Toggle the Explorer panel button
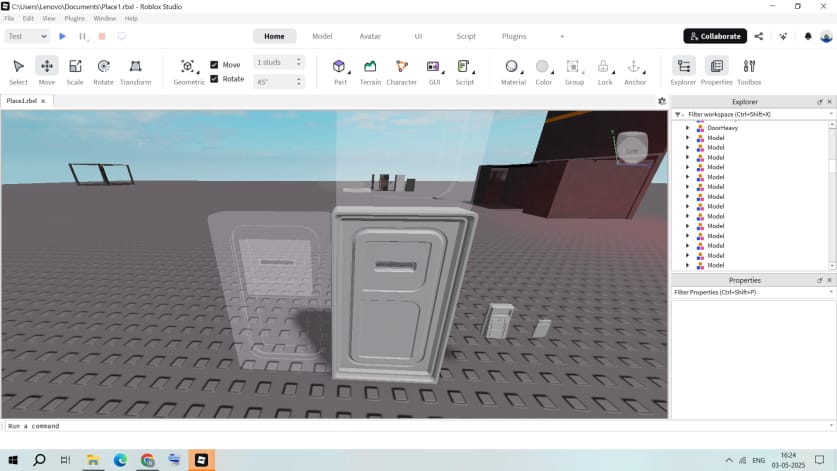 pos(683,71)
